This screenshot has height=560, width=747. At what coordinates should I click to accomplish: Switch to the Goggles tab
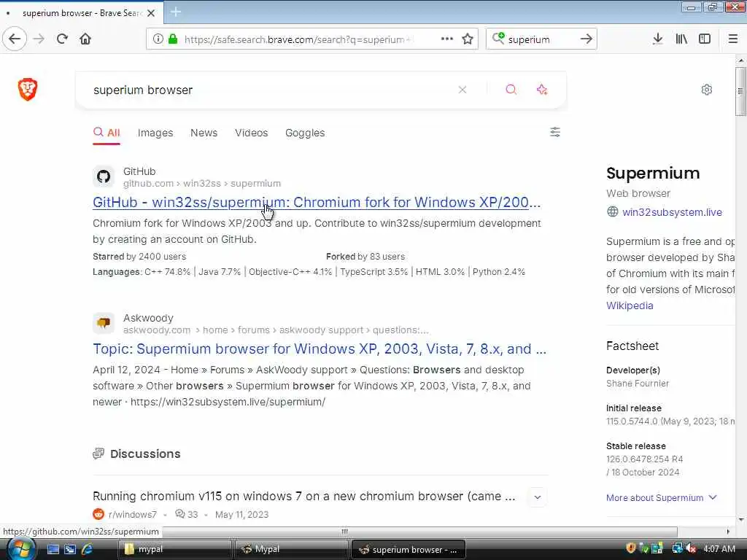coord(305,133)
